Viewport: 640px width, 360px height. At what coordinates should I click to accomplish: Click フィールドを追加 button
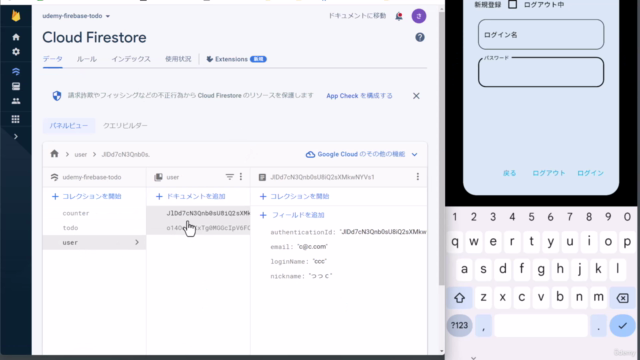pos(292,215)
